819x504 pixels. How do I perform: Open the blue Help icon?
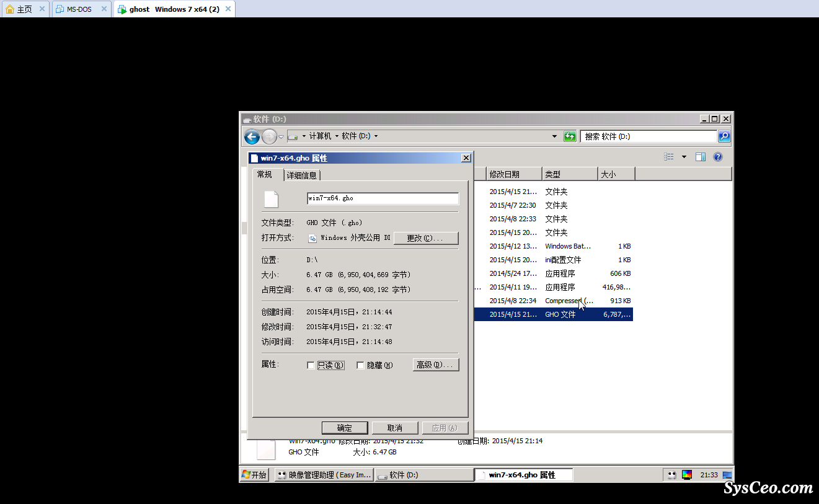pos(718,157)
